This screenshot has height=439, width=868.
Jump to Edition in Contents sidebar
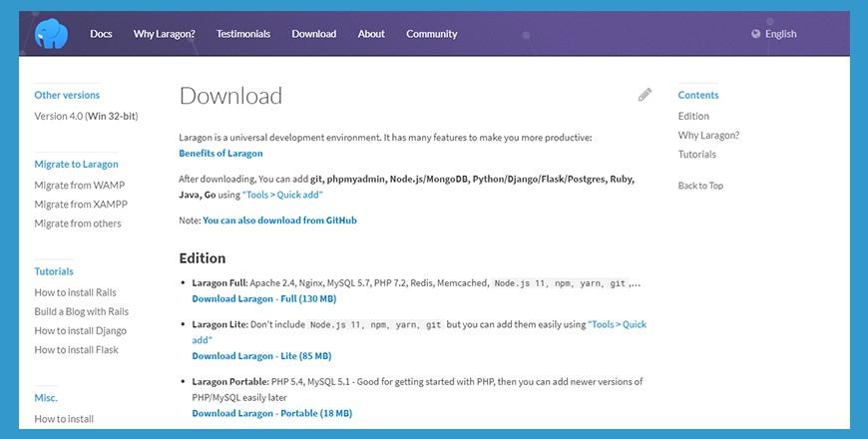(693, 117)
